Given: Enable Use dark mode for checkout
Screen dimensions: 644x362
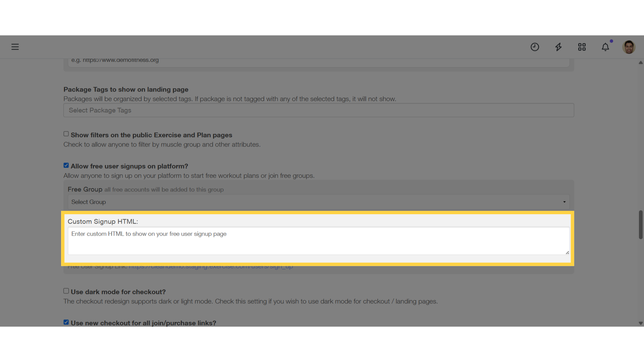Looking at the screenshot, I should [66, 291].
